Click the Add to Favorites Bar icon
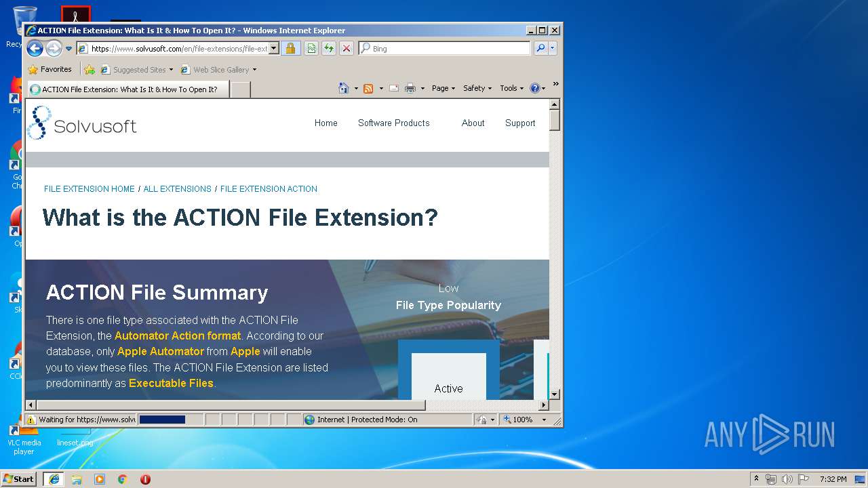The image size is (868, 488). tap(90, 70)
